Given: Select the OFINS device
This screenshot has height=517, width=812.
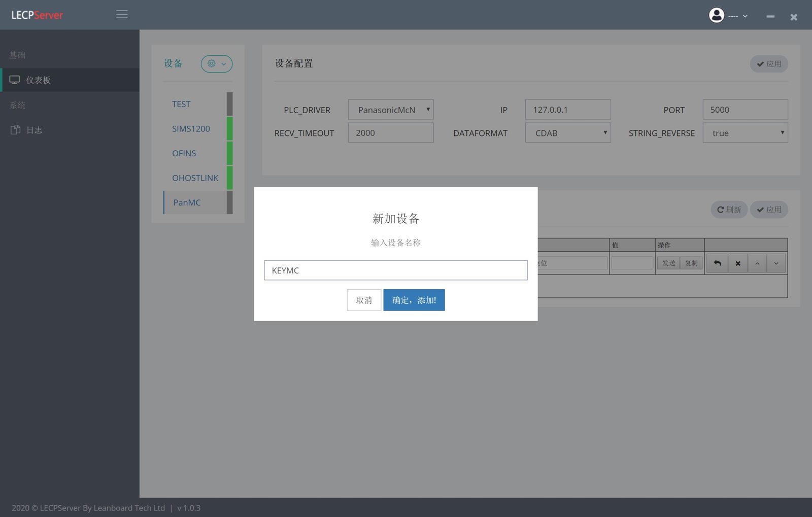Looking at the screenshot, I should point(195,153).
